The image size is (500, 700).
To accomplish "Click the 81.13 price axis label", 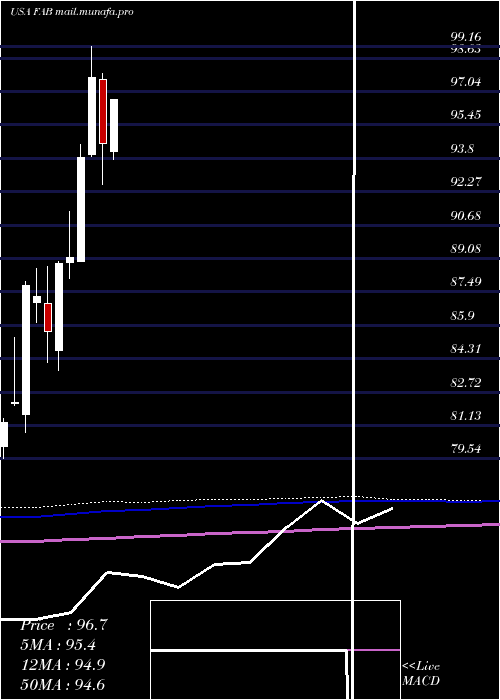I will click(466, 416).
